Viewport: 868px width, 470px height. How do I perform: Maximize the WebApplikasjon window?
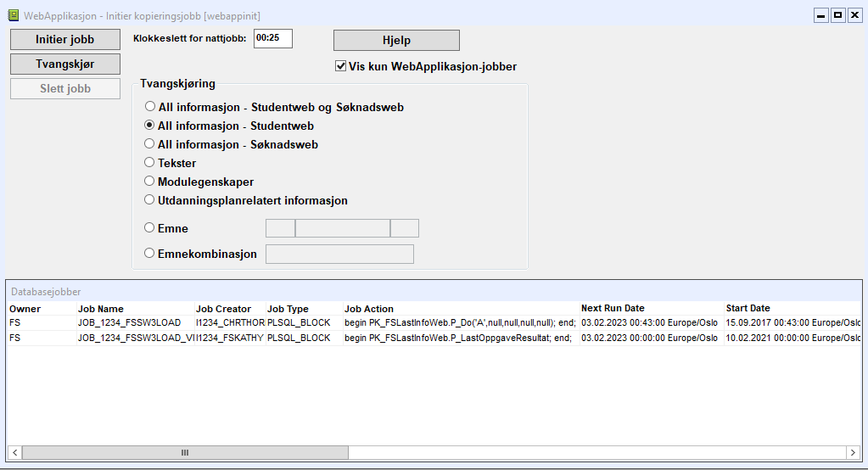(x=838, y=15)
